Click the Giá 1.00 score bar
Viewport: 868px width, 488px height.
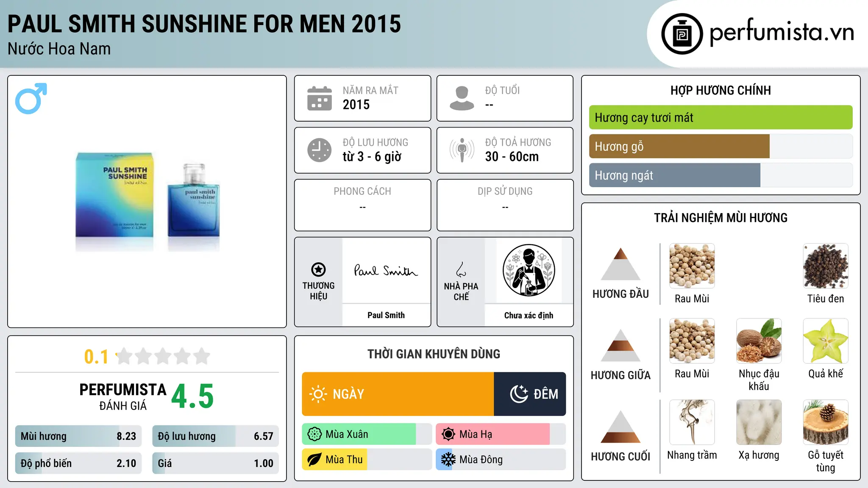[x=216, y=463]
